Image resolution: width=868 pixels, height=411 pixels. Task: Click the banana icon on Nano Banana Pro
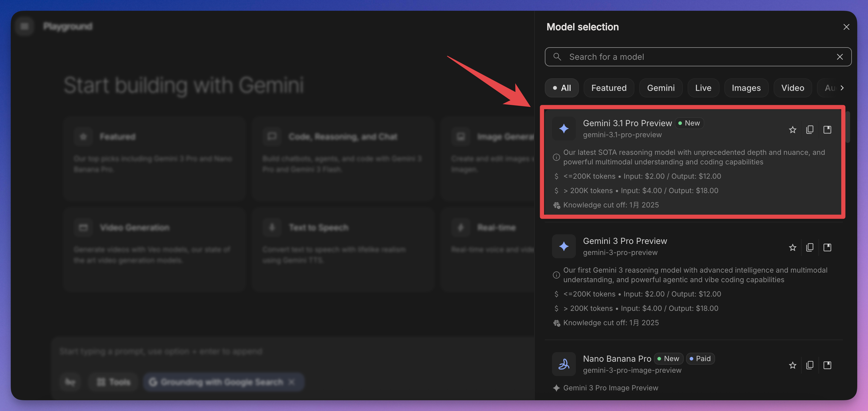tap(563, 364)
